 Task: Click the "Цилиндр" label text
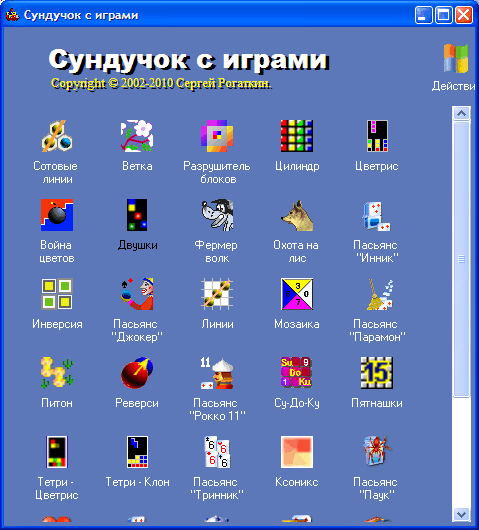point(297,166)
